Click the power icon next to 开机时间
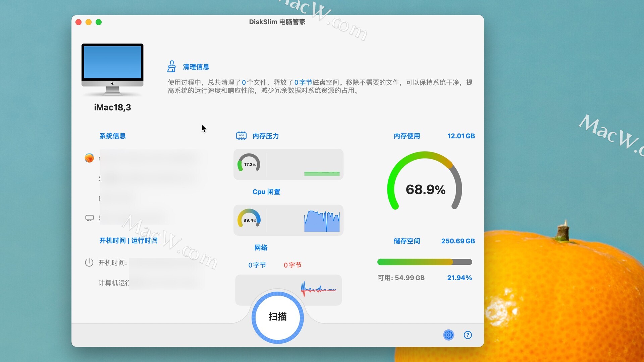Viewport: 644px width, 362px height. pos(89,262)
